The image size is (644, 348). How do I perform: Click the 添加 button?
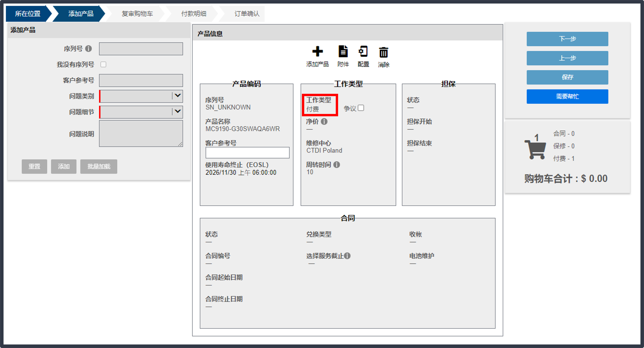coord(64,167)
